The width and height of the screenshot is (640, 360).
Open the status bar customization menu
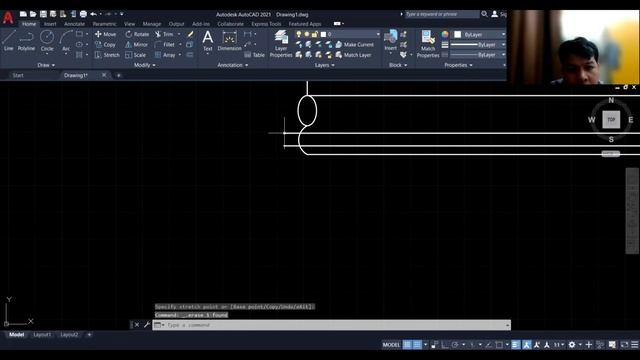tap(635, 345)
